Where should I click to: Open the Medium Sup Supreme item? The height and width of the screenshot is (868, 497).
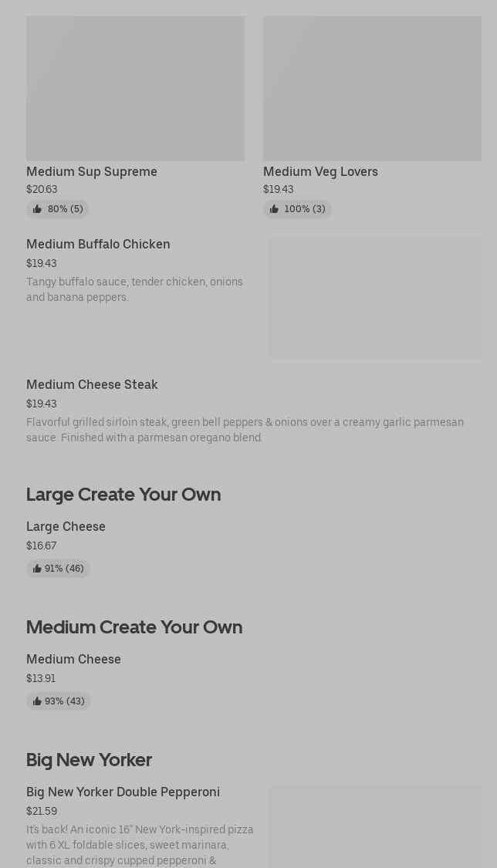92,171
